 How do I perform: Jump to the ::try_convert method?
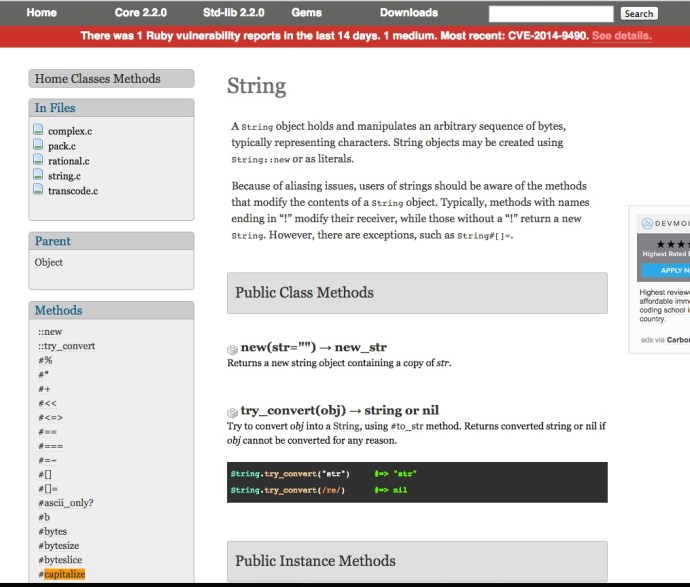[66, 346]
